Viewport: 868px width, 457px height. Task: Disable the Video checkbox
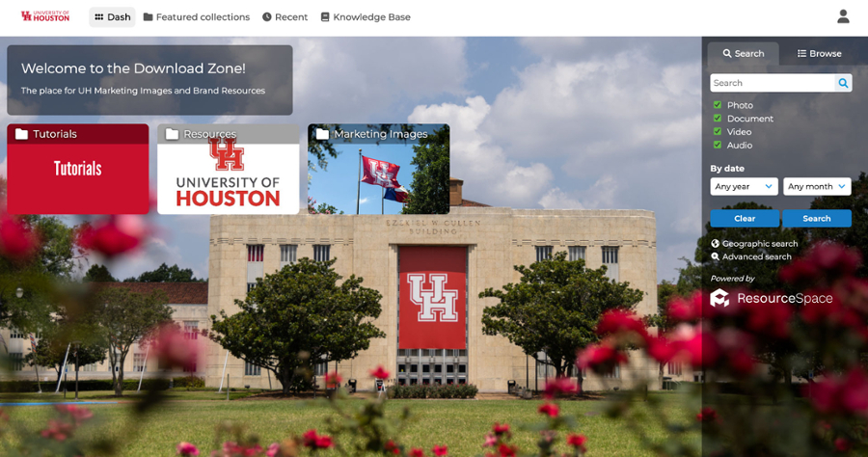(718, 132)
